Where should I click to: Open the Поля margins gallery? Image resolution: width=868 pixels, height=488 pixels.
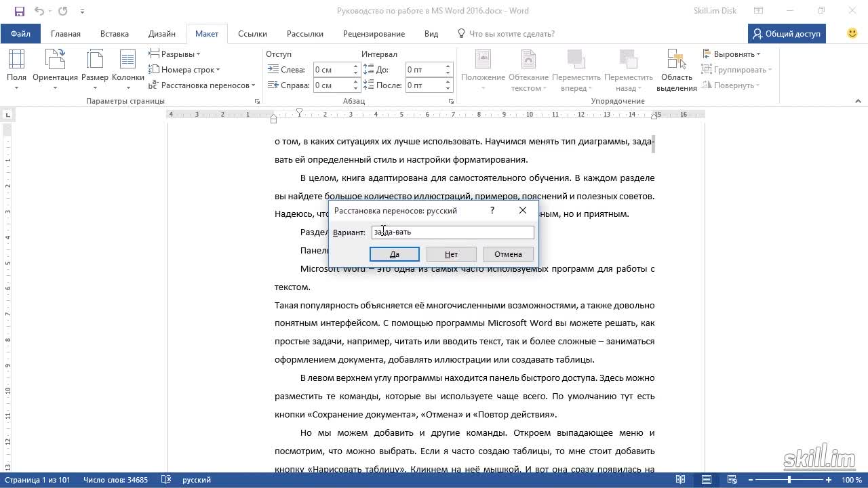16,70
